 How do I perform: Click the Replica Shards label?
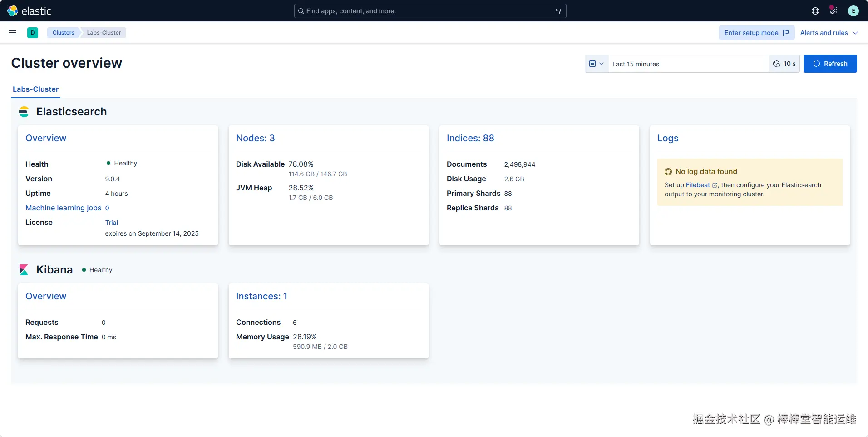[x=473, y=208]
